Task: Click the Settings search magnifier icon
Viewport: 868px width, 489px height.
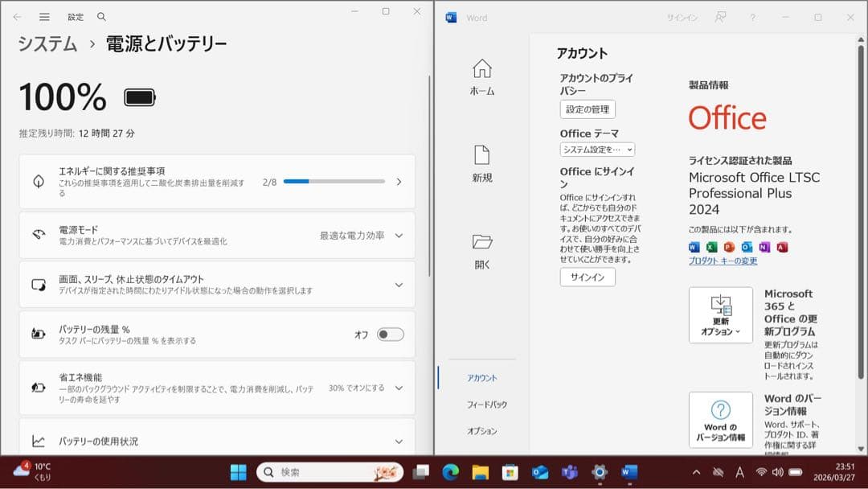Action: click(x=101, y=17)
